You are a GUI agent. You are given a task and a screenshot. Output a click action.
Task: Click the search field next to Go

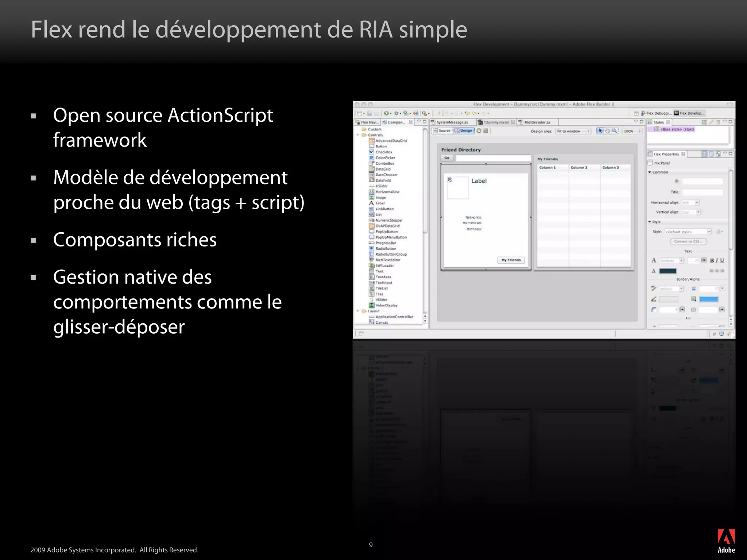[x=493, y=158]
